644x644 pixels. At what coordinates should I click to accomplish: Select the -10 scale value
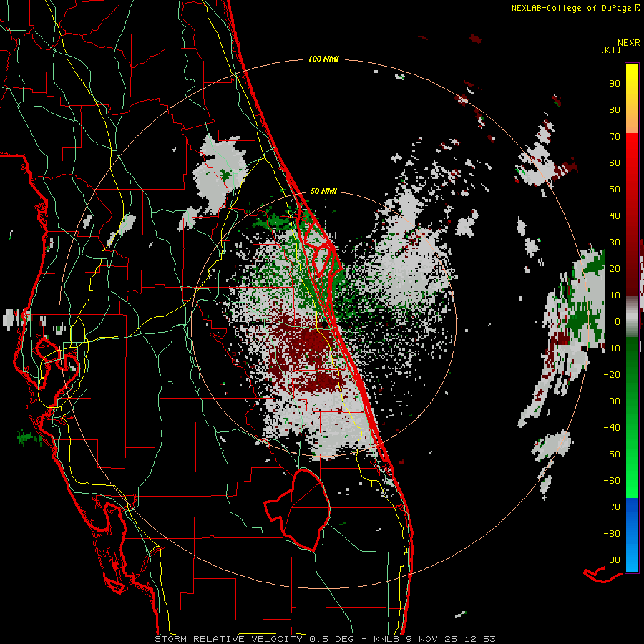pos(612,348)
